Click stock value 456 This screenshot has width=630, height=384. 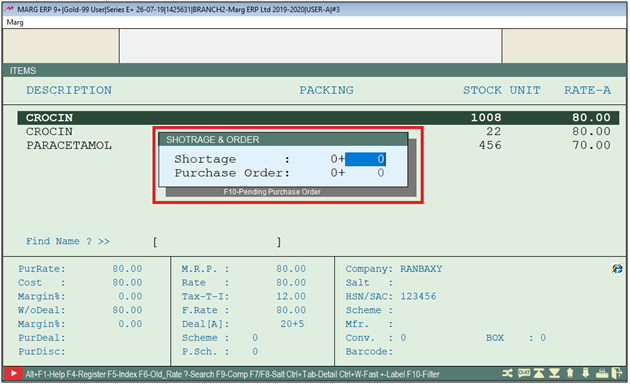[490, 145]
